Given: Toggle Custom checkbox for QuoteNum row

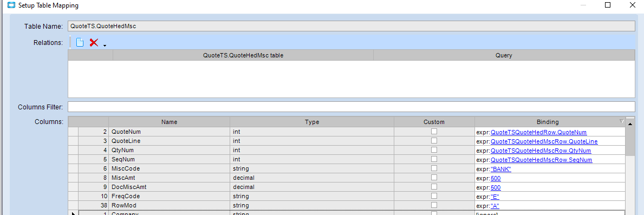Looking at the screenshot, I should [434, 132].
